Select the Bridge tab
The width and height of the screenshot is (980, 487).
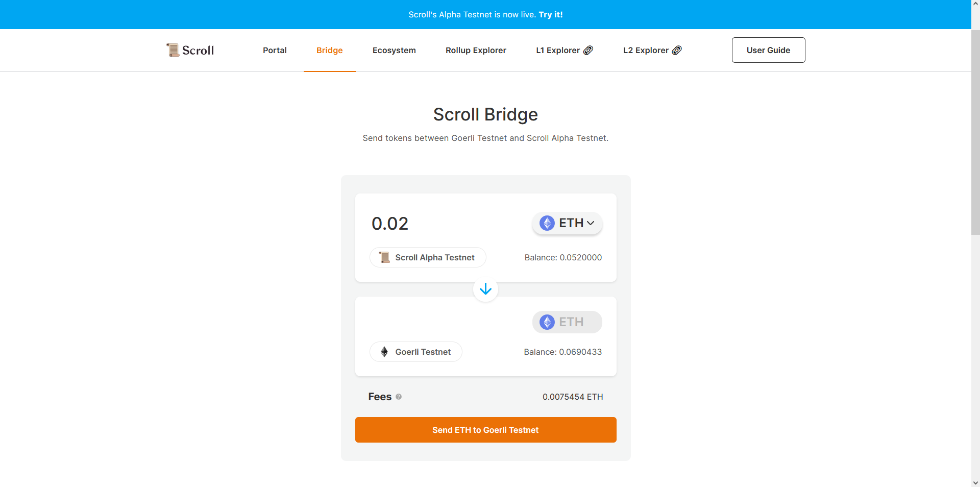coord(329,50)
